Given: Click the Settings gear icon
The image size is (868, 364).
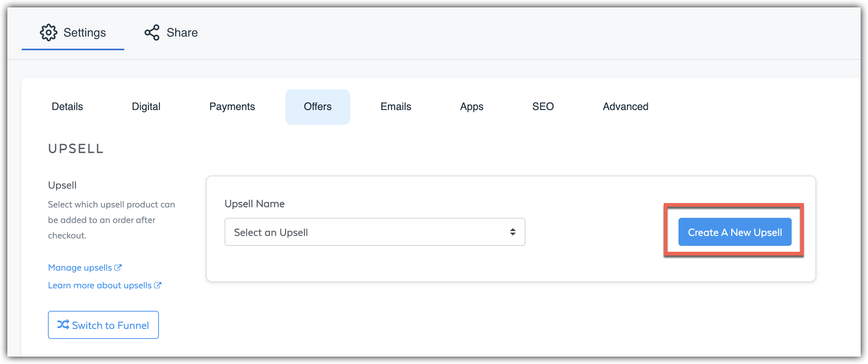Looking at the screenshot, I should pyautogui.click(x=48, y=32).
